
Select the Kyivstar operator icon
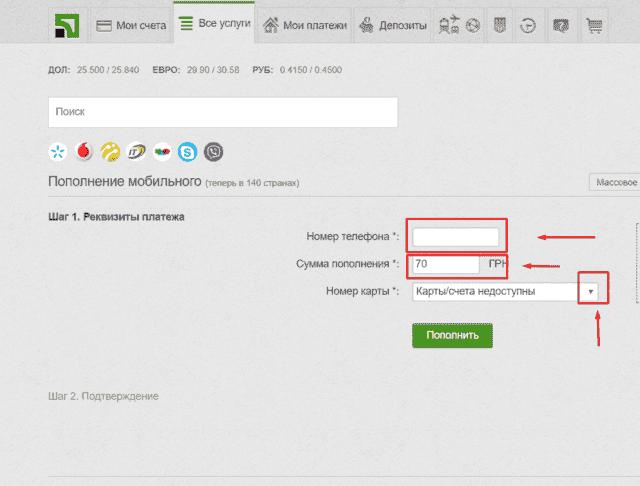[57, 152]
